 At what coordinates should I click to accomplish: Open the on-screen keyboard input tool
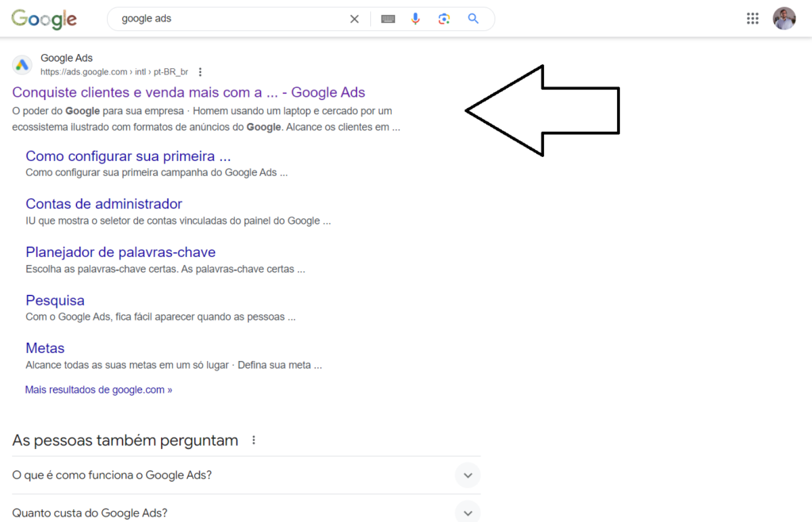[388, 19]
